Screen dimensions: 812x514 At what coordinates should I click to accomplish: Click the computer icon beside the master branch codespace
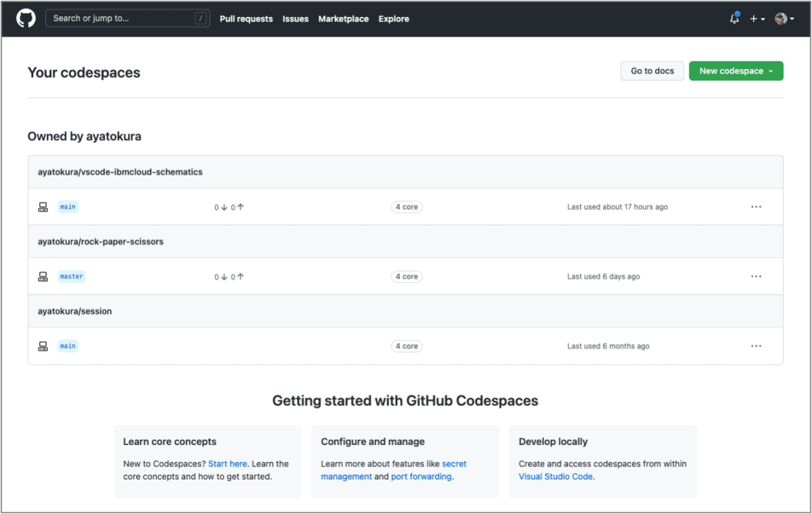pyautogui.click(x=43, y=276)
